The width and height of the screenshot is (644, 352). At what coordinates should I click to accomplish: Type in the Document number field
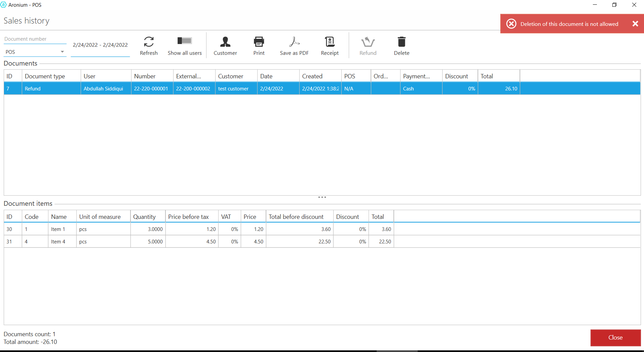coord(35,39)
